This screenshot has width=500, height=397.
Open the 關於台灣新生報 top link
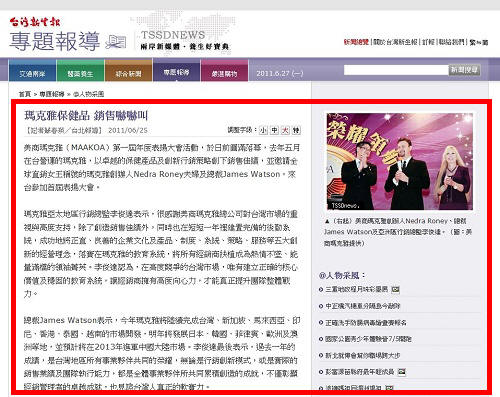tap(395, 42)
